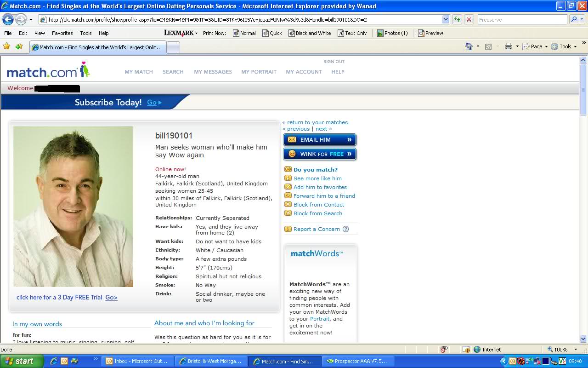This screenshot has width=588, height=368.
Task: Click the match.com logo
Action: coord(48,70)
